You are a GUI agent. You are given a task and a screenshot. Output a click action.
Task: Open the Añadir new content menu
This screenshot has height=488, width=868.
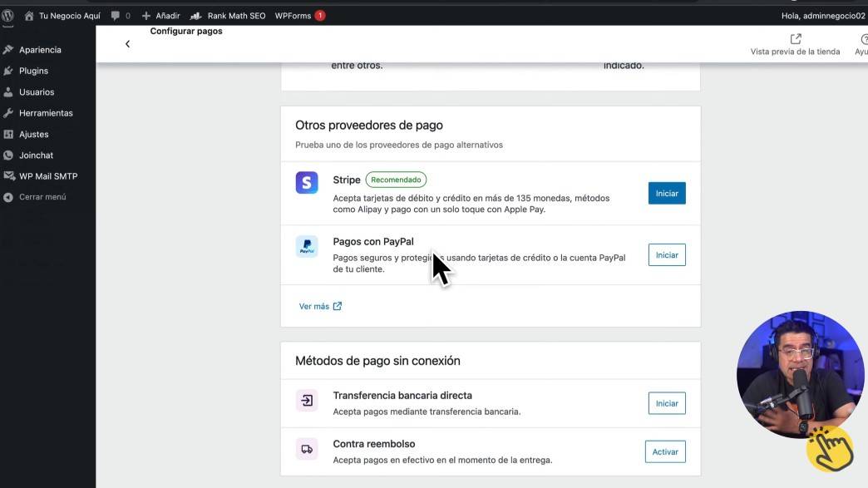[161, 16]
